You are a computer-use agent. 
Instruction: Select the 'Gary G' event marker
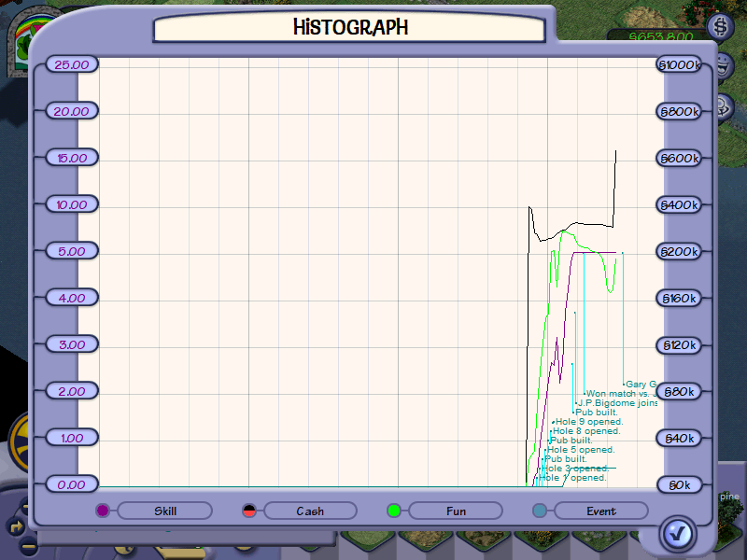(641, 384)
